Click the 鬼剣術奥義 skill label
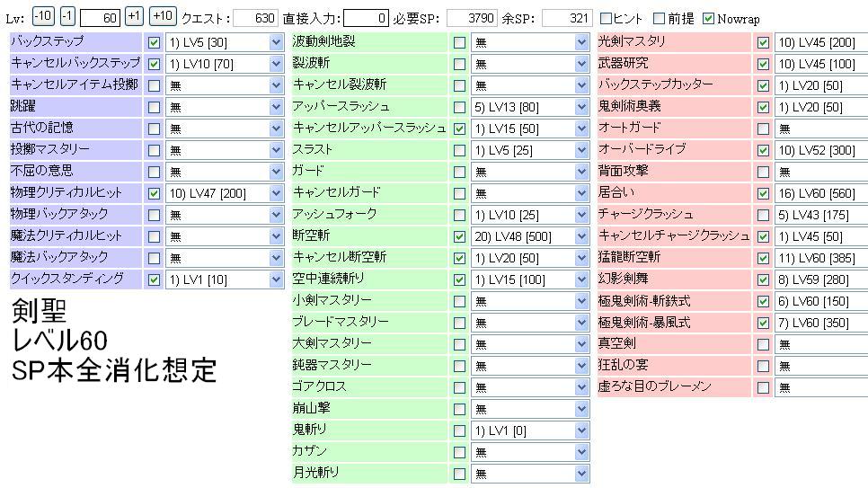Screen dimensions: 868x488 coord(629,106)
